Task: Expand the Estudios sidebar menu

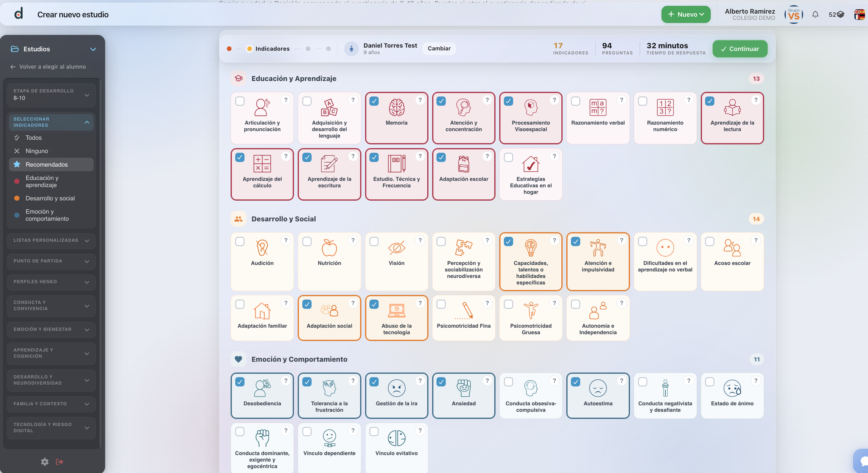Action: [53, 49]
